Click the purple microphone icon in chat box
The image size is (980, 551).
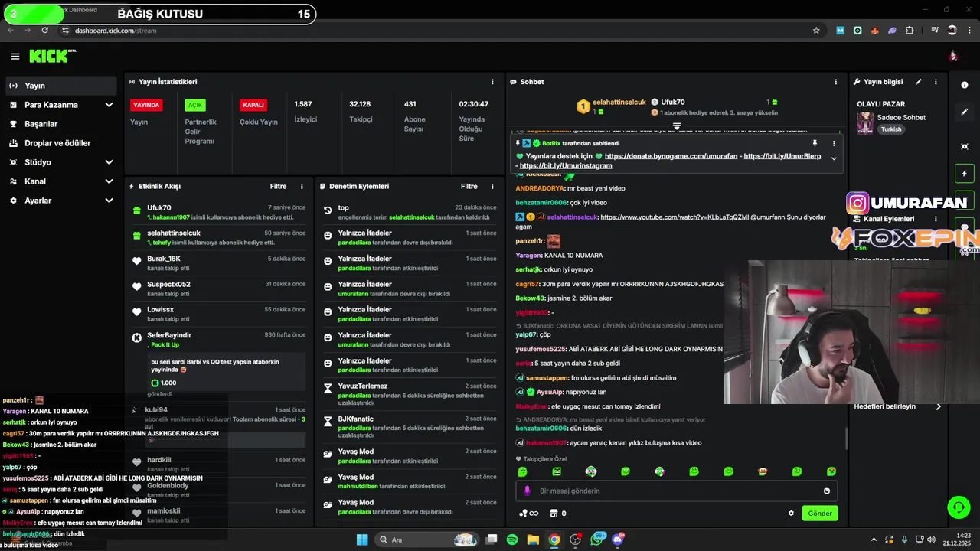[527, 491]
